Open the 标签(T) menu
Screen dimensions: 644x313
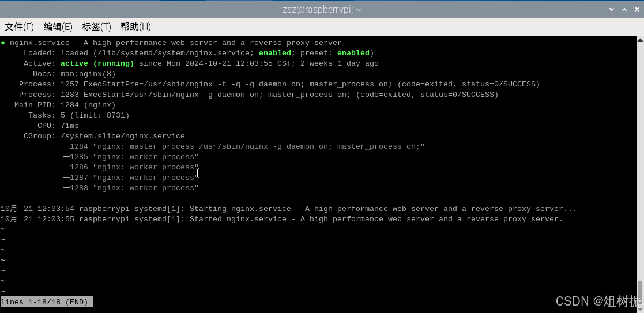pos(96,27)
